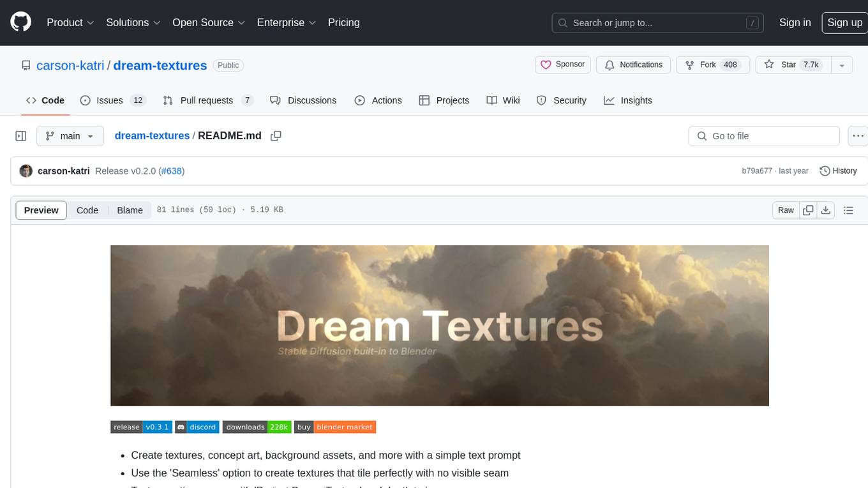The image size is (868, 488).
Task: Switch to the Code tab
Action: (45, 100)
